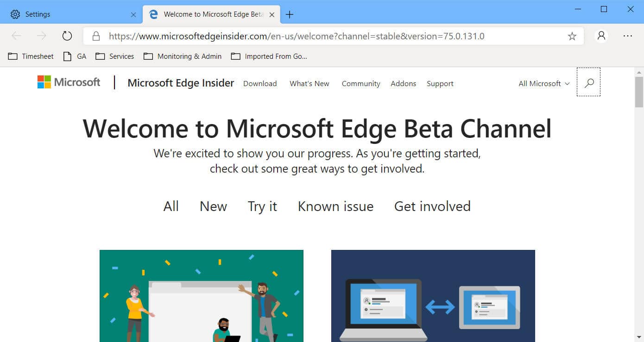Click the Microsoft logo
644x342 pixels.
point(69,82)
